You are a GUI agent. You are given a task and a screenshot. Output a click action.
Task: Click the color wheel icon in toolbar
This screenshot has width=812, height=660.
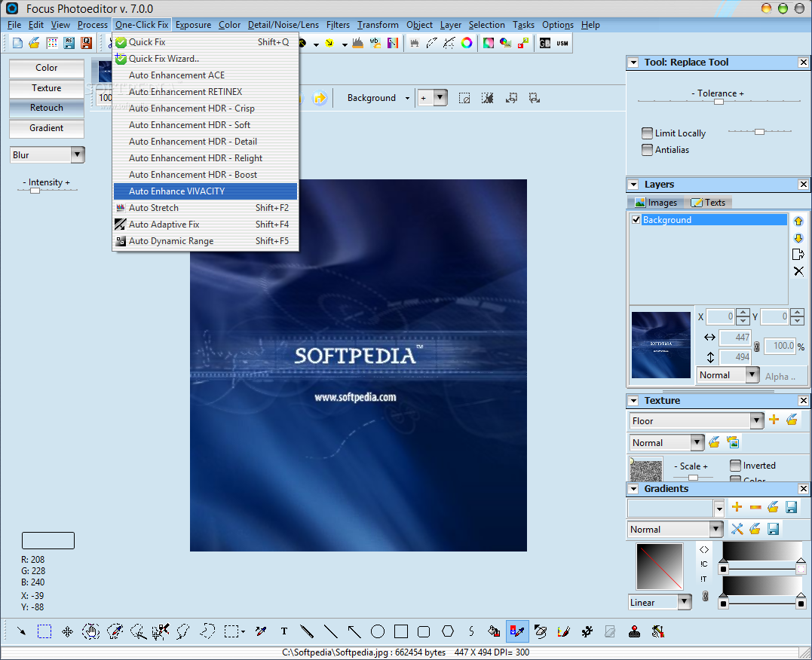pos(467,43)
